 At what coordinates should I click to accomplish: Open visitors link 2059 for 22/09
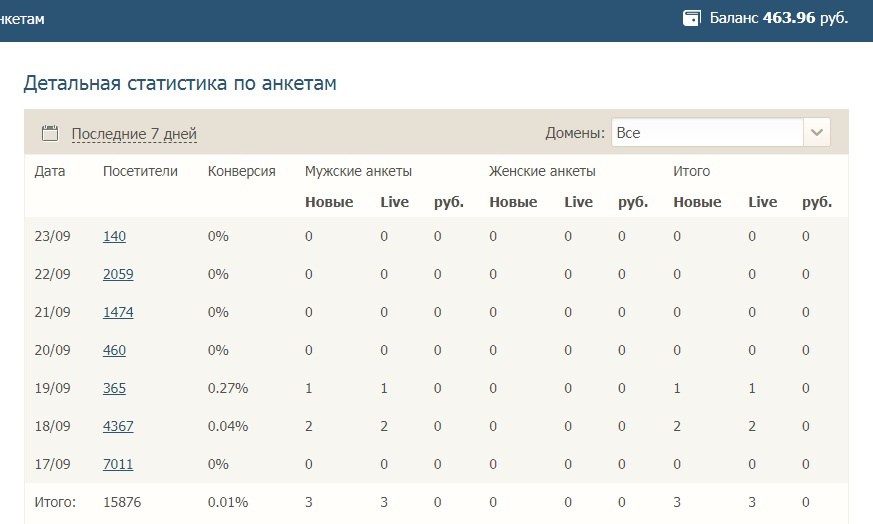click(x=118, y=274)
